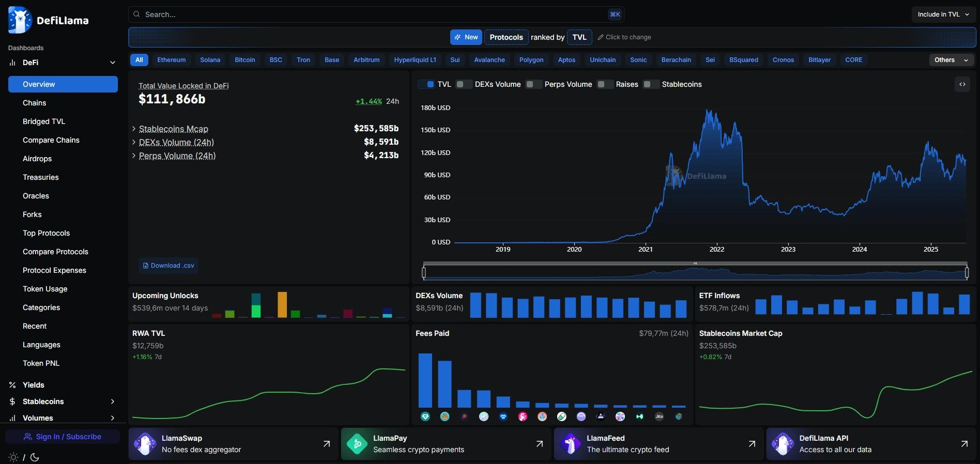
Task: Open the Chains sidebar item
Action: click(x=63, y=103)
